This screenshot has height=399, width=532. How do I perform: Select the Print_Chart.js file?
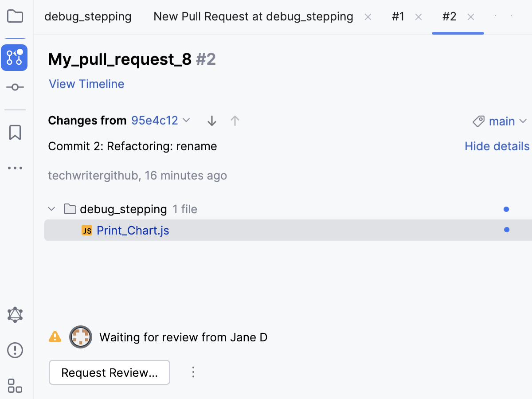(133, 231)
